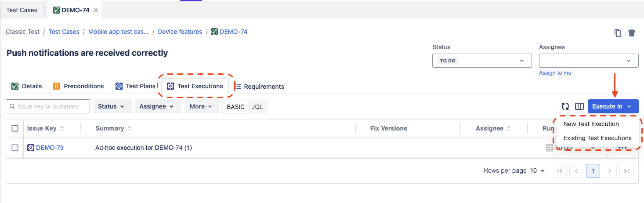Select New Test Execution menu option
Image resolution: width=644 pixels, height=203 pixels.
591,124
